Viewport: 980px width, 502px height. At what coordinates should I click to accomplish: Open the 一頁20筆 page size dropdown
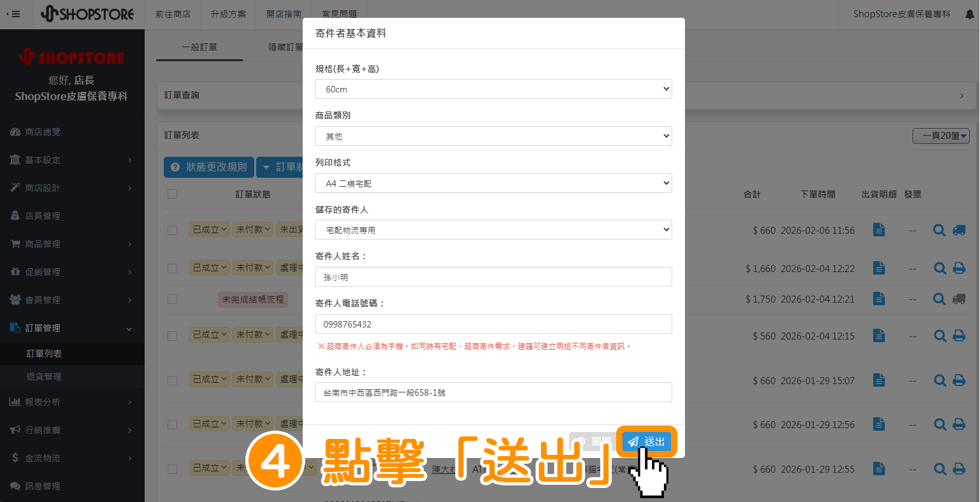[941, 136]
